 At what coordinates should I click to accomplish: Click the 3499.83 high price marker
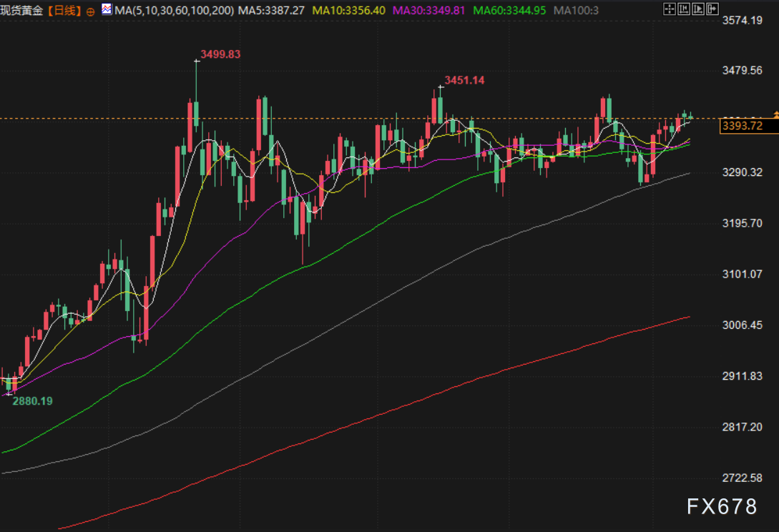coord(220,54)
